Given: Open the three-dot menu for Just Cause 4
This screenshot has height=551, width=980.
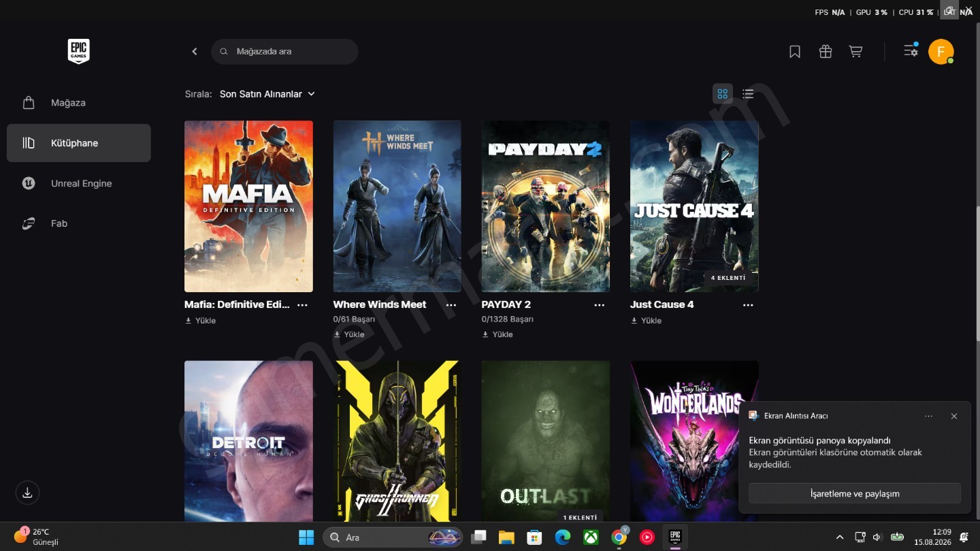Looking at the screenshot, I should click(x=749, y=305).
